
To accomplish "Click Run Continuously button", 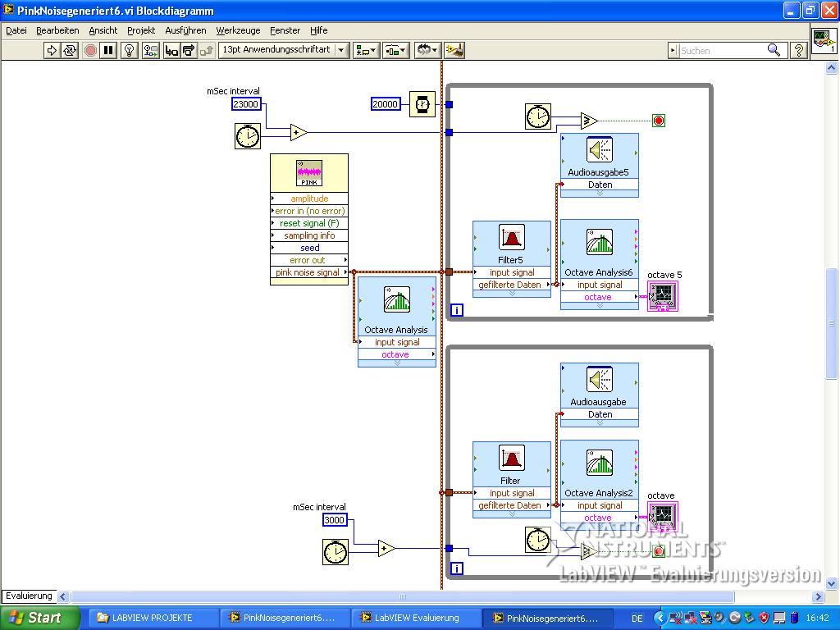I will coord(70,50).
